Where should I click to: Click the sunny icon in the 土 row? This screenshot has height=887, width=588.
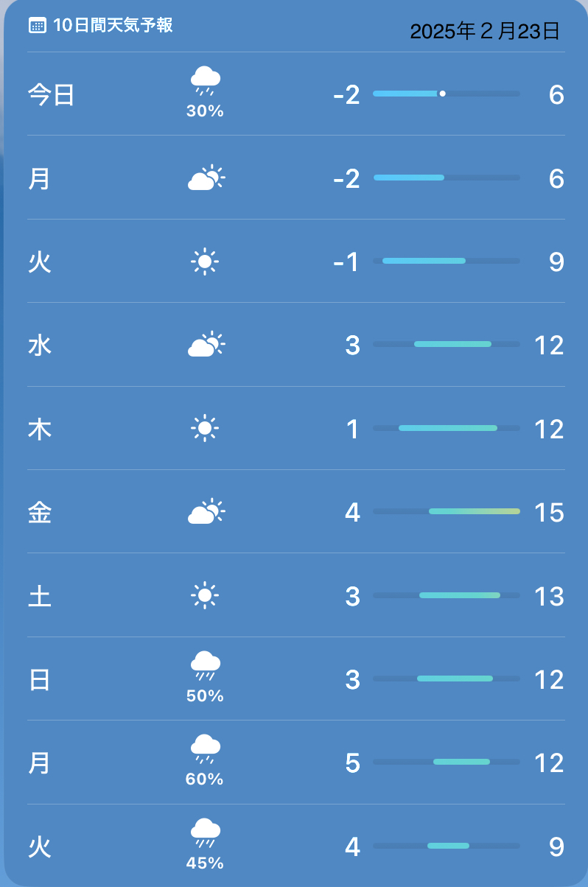coord(205,595)
